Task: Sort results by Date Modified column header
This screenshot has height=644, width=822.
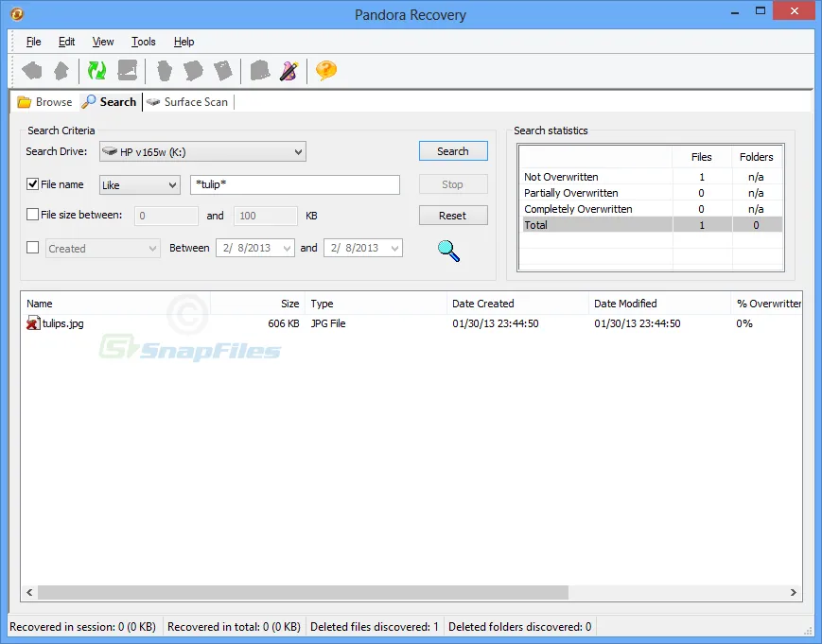Action: pyautogui.click(x=659, y=304)
